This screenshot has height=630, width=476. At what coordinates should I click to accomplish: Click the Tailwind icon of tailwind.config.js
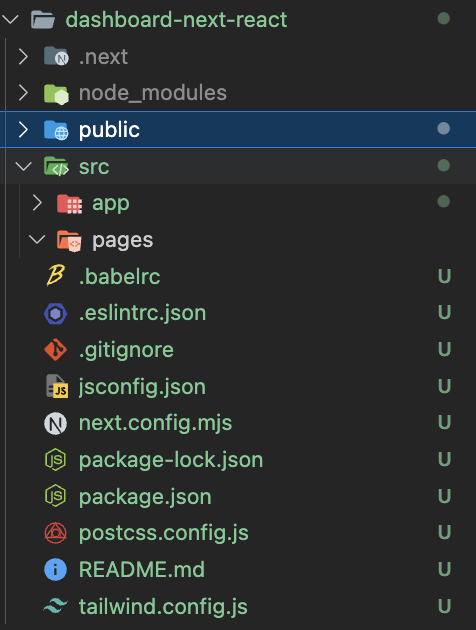tap(55, 606)
